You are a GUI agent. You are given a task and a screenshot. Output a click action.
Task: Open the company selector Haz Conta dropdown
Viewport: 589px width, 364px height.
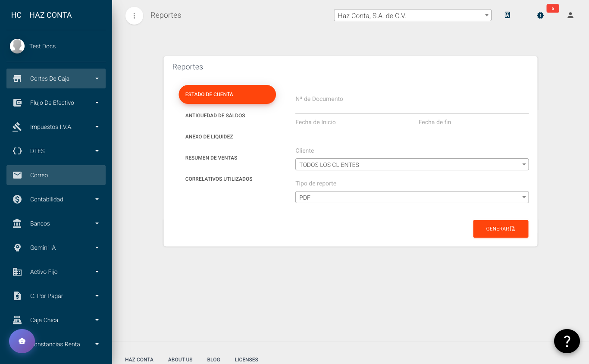point(412,16)
